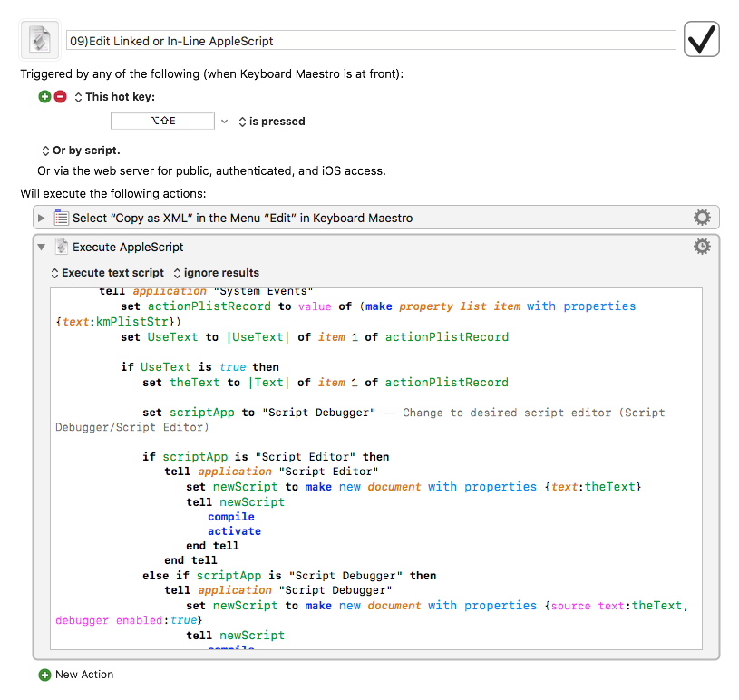Viewport: 739px width, 700px height.
Task: Click the Select "Copy as XML" action title
Action: click(243, 218)
